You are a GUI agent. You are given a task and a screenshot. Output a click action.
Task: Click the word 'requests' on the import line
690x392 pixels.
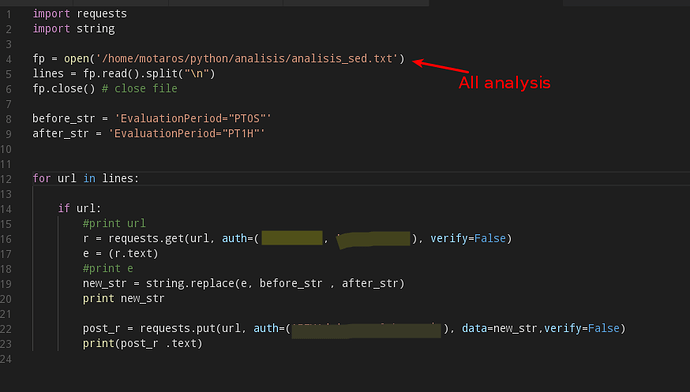pos(102,14)
